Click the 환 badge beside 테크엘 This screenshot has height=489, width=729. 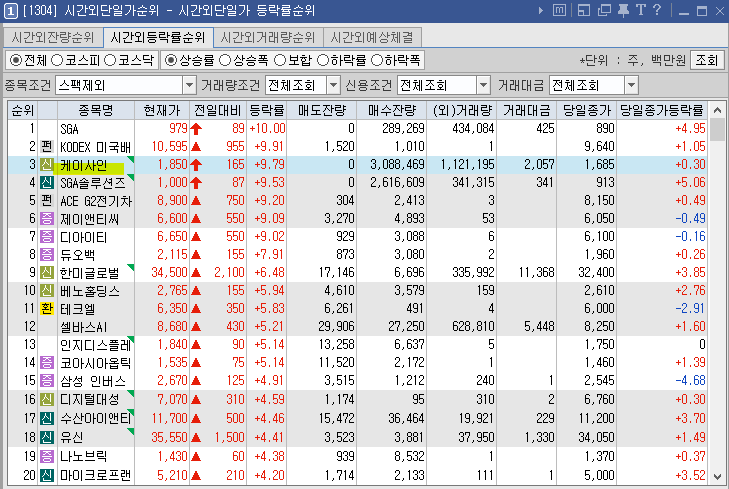[x=46, y=309]
